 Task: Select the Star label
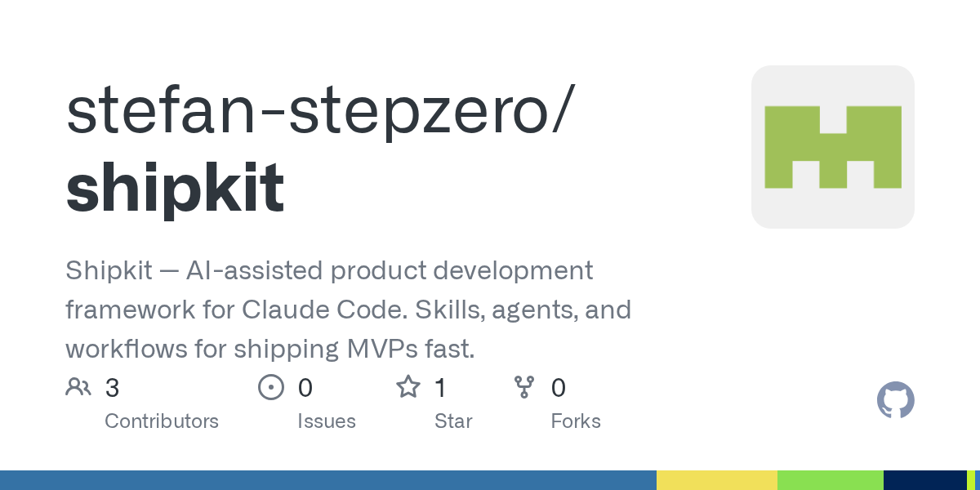pyautogui.click(x=453, y=421)
